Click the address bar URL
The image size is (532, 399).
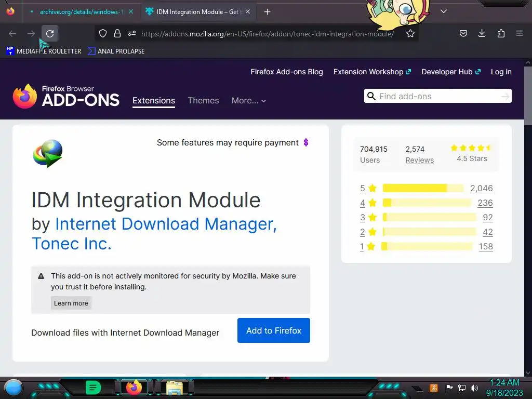click(x=268, y=34)
